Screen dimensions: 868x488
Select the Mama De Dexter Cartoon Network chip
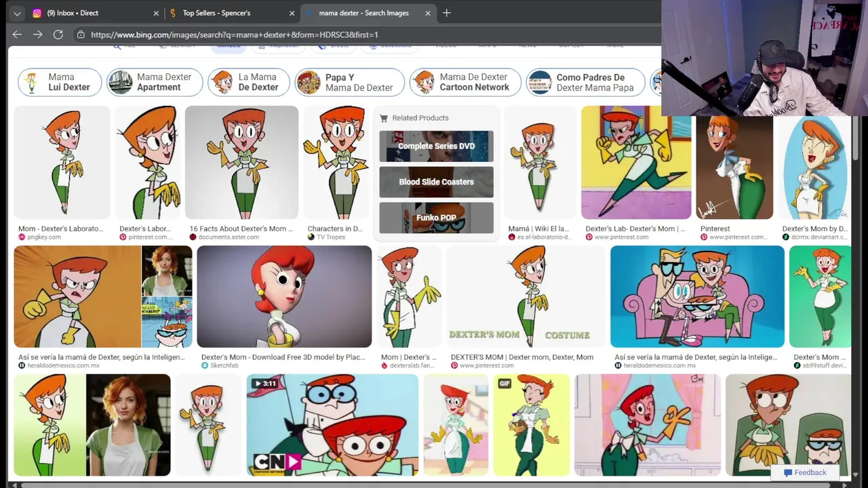[465, 82]
